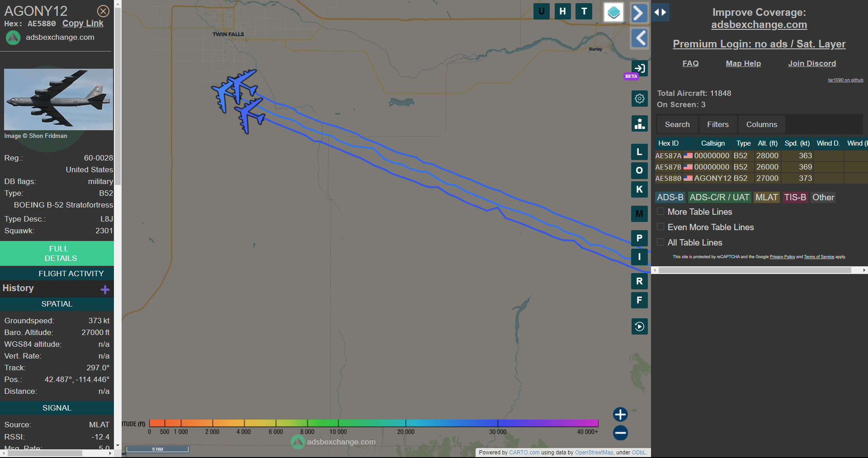Viewport: 868px width, 458px height.
Task: Click the MLAT source legend swatch
Action: tap(766, 198)
